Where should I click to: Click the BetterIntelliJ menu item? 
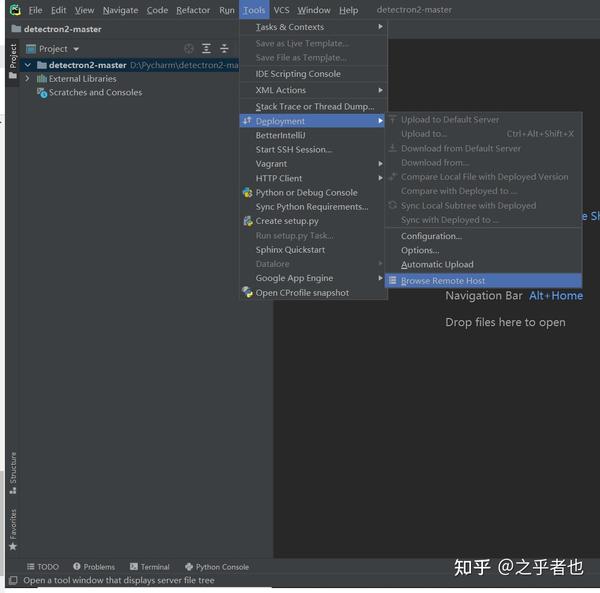[313, 135]
